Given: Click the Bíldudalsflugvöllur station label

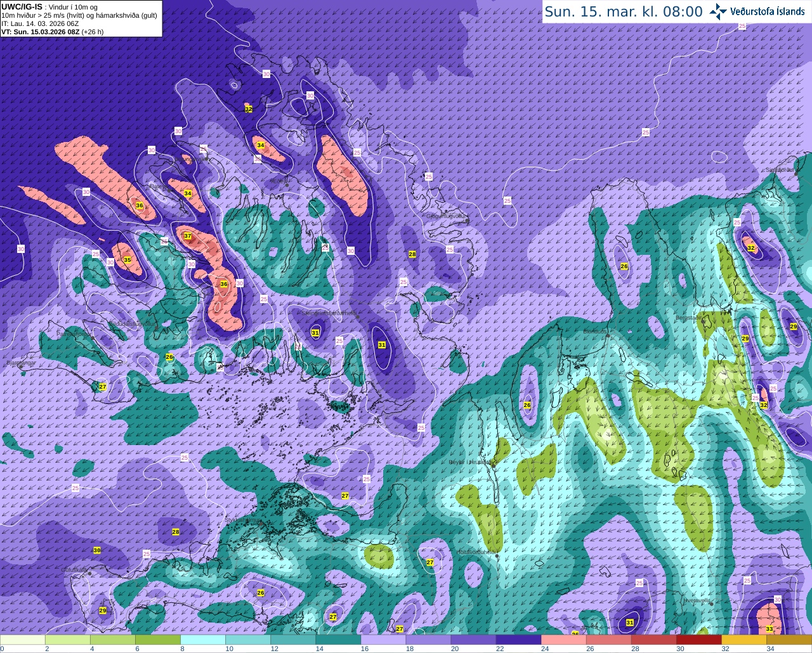Looking at the screenshot, I should coord(131,323).
